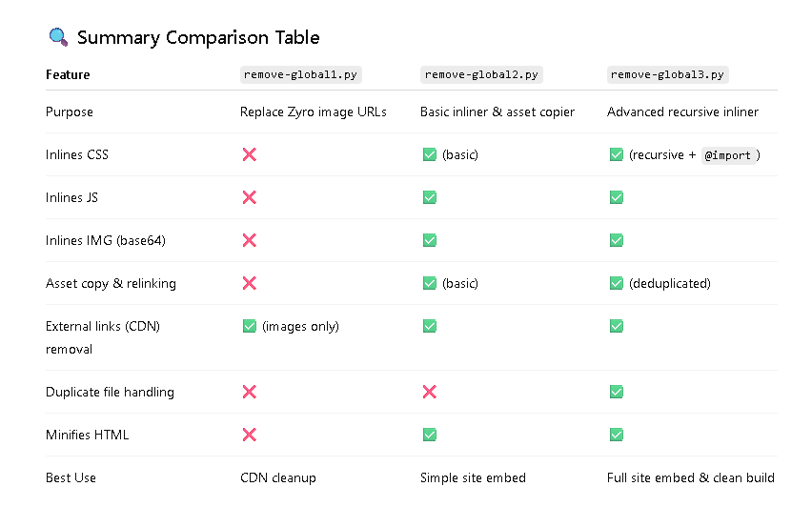
Task: Click red cross in Inlines JS row
Action: (x=249, y=197)
